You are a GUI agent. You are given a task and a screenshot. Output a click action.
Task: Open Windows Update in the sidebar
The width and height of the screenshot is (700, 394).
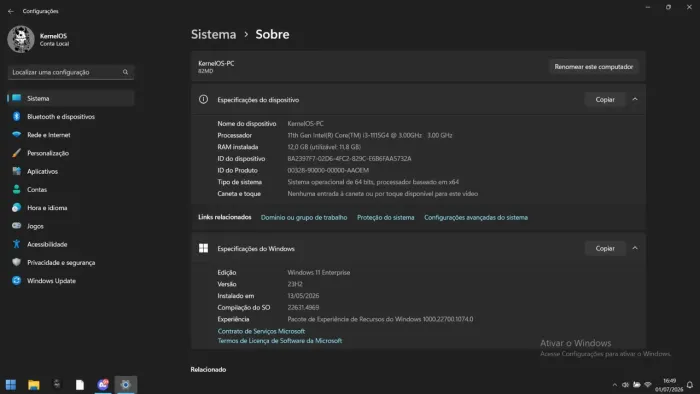71,281
